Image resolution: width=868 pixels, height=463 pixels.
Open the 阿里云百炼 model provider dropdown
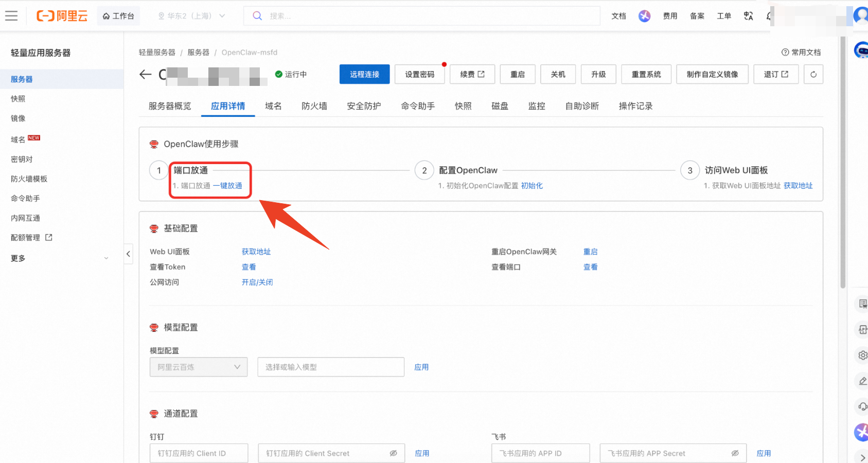point(199,367)
